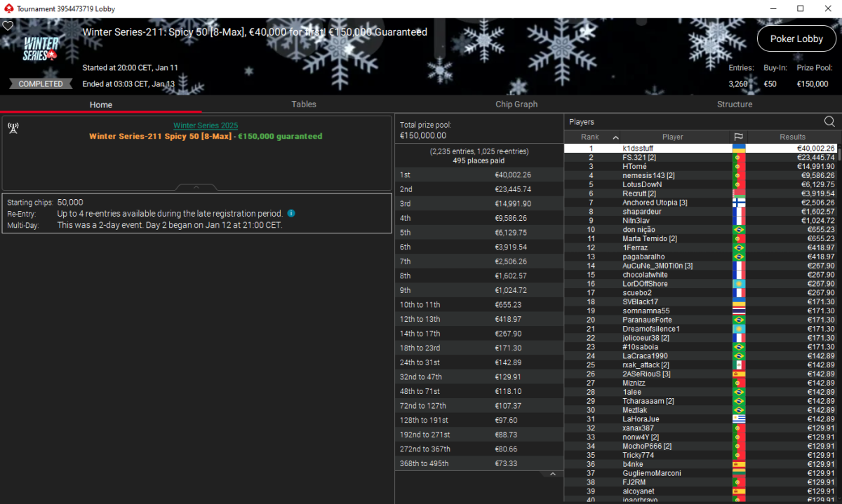This screenshot has height=504, width=842.
Task: Select the Home tab
Action: click(x=101, y=104)
